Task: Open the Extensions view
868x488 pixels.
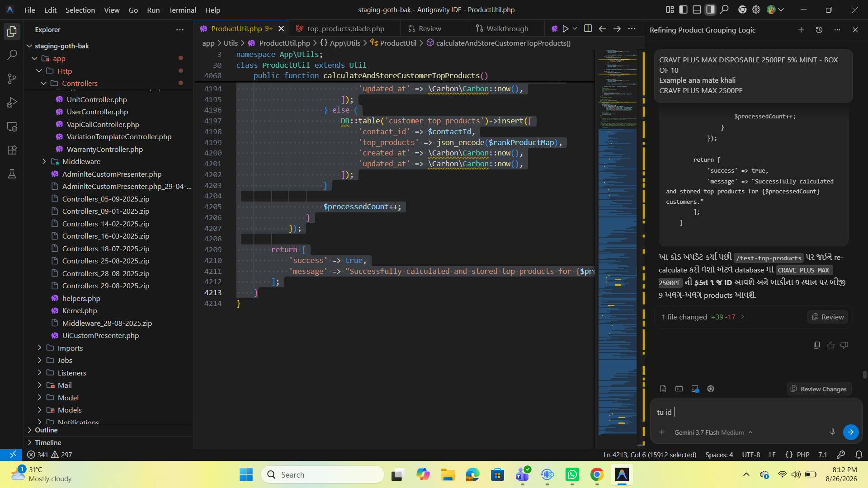Action: pos(12,150)
